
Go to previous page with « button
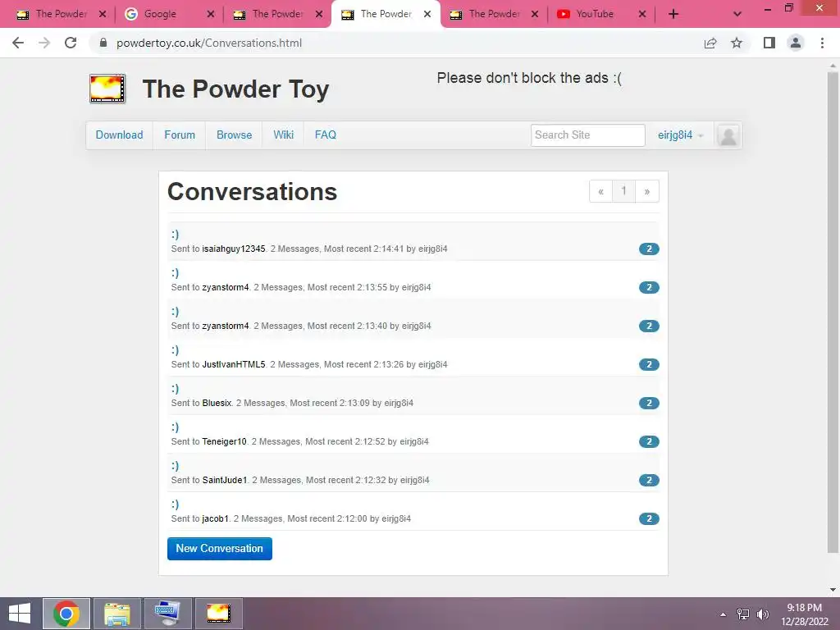point(600,191)
